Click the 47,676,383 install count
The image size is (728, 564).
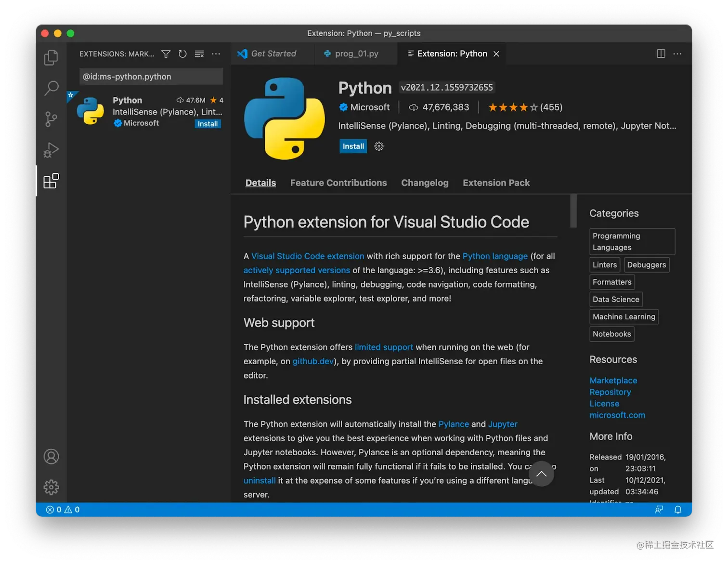pyautogui.click(x=439, y=107)
